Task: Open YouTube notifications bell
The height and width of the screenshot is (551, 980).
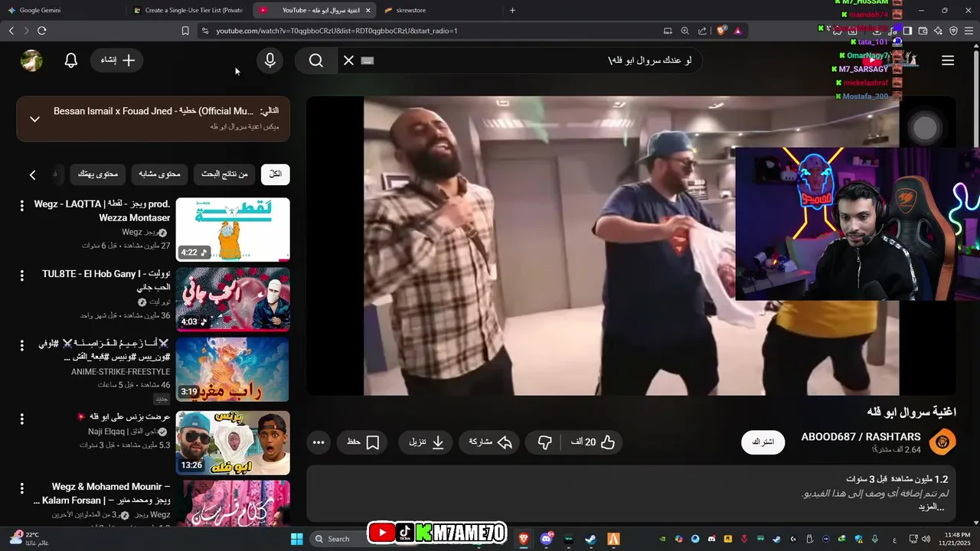Action: 71,60
